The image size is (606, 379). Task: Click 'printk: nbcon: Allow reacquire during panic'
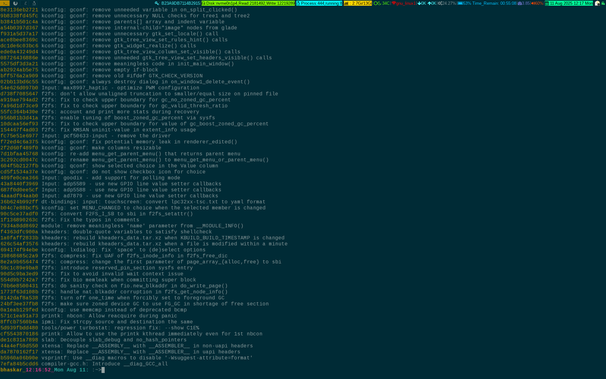click(89, 316)
